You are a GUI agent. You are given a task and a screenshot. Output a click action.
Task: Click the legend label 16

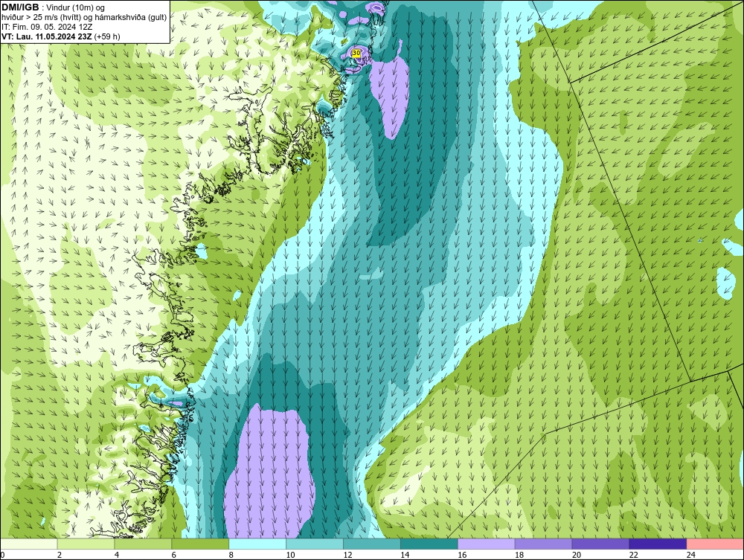(462, 555)
